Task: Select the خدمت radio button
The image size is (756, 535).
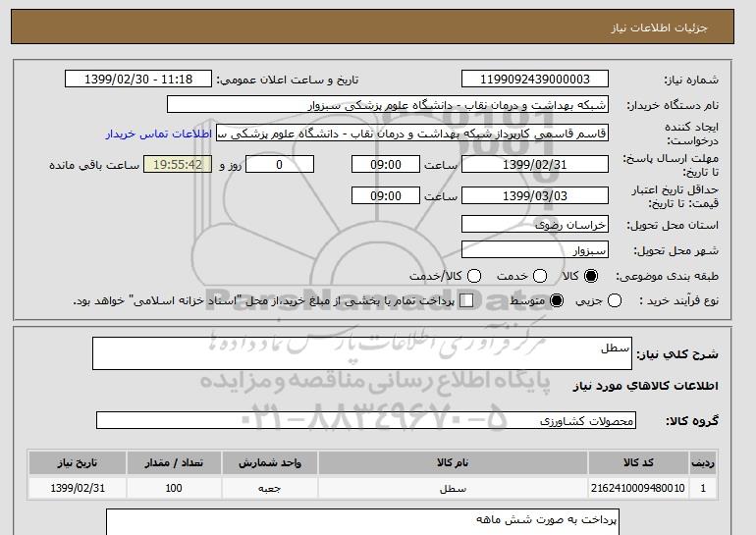Action: tap(540, 276)
